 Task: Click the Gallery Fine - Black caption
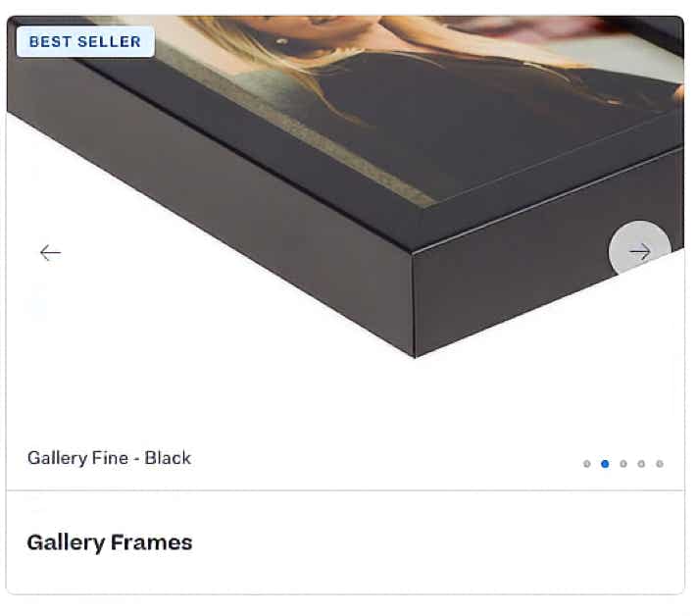pyautogui.click(x=109, y=458)
